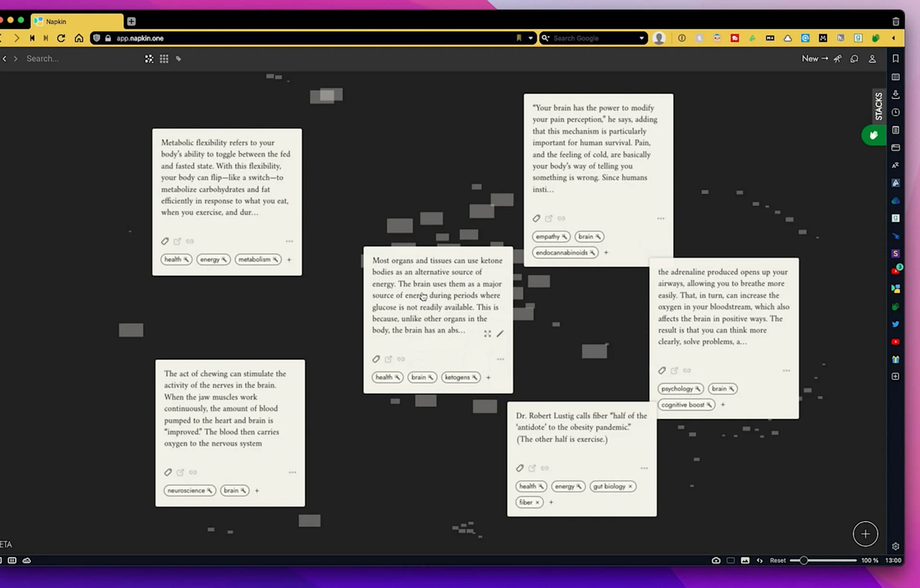Image resolution: width=920 pixels, height=588 pixels.
Task: Click the tag icon on the Metabolic flexibility card
Action: pos(165,241)
